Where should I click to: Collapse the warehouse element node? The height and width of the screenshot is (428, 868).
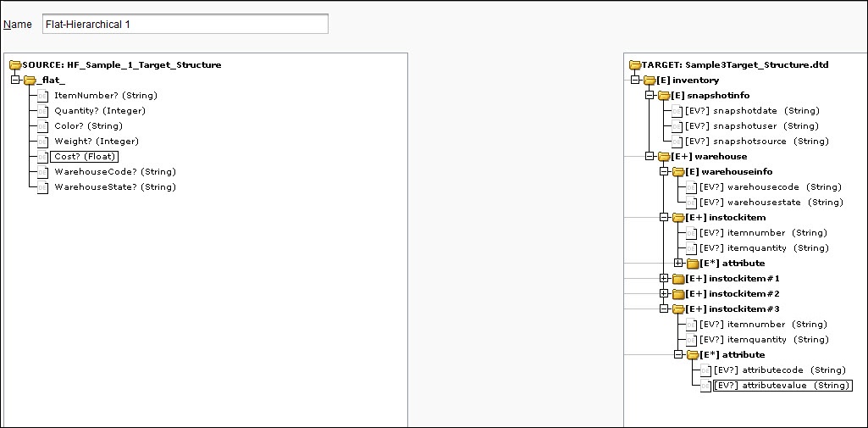650,157
